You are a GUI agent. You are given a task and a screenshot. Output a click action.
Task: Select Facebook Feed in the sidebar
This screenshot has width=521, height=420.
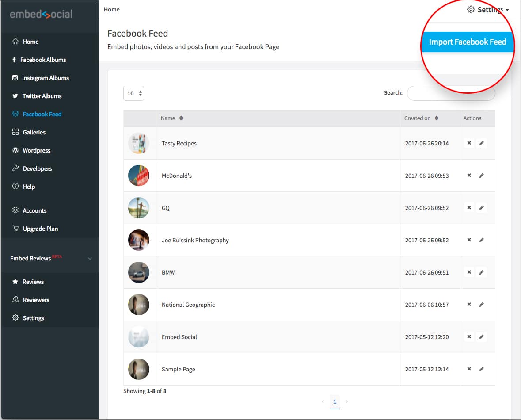(42, 114)
